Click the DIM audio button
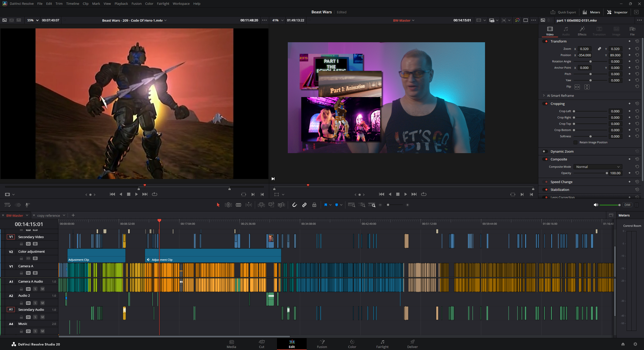 [627, 205]
